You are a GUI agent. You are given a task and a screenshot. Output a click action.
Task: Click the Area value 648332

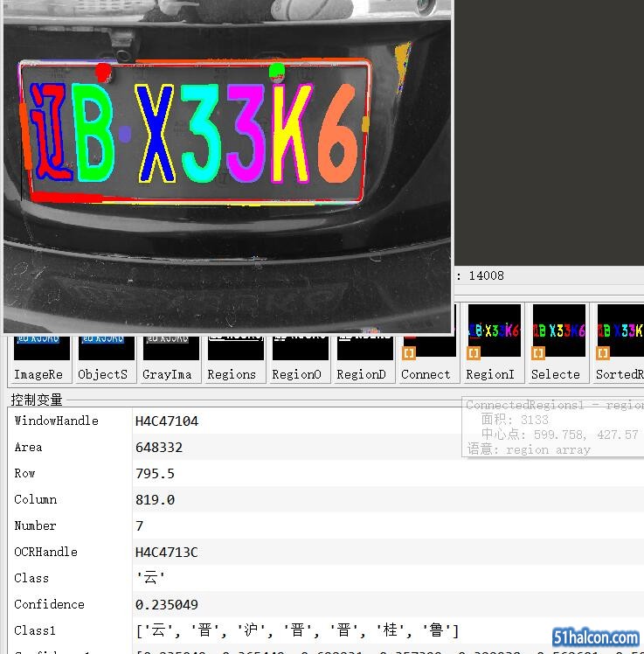point(159,447)
